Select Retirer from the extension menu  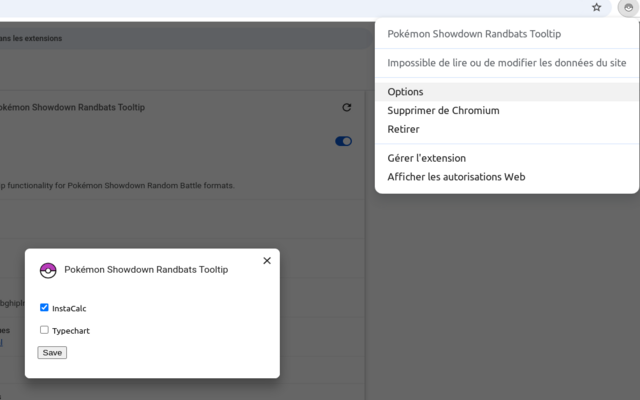[x=507, y=129]
